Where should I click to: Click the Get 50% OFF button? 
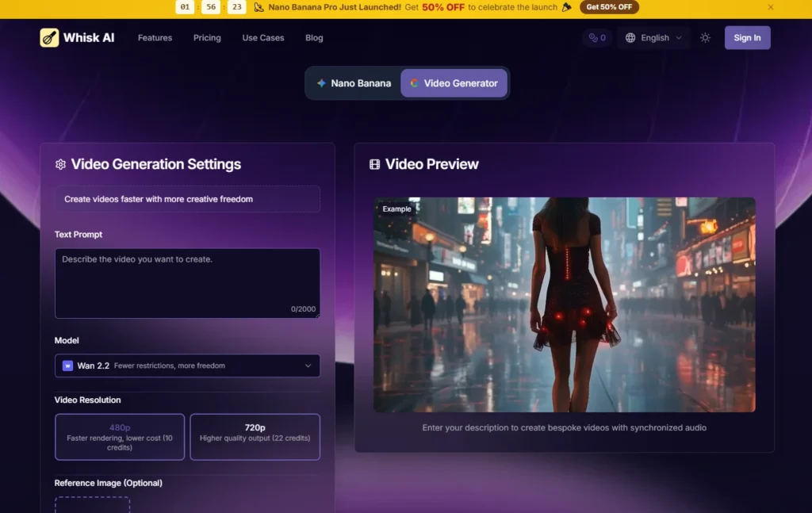coord(609,7)
